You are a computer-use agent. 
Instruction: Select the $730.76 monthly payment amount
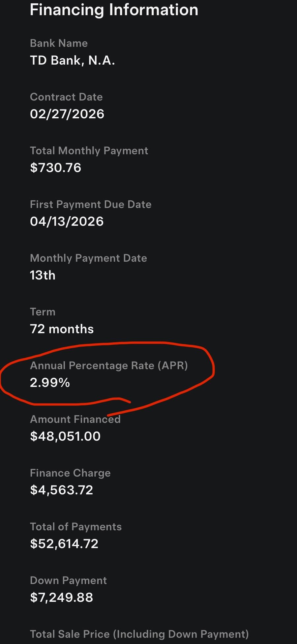[x=55, y=168]
